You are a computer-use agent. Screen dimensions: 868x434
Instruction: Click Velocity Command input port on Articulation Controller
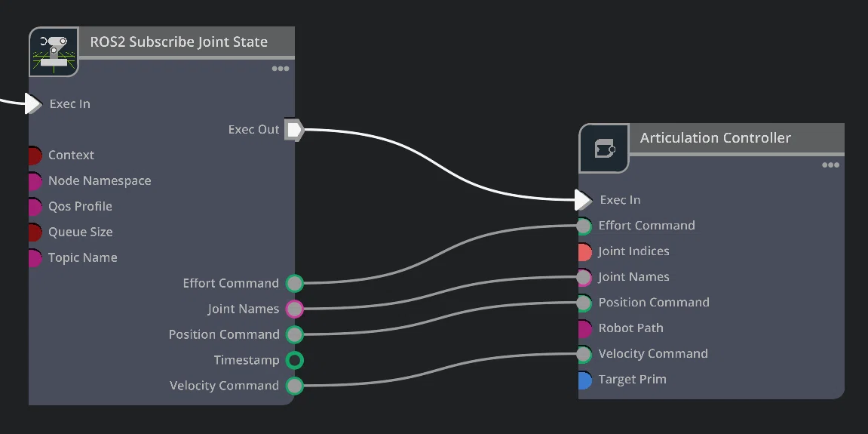coord(584,354)
